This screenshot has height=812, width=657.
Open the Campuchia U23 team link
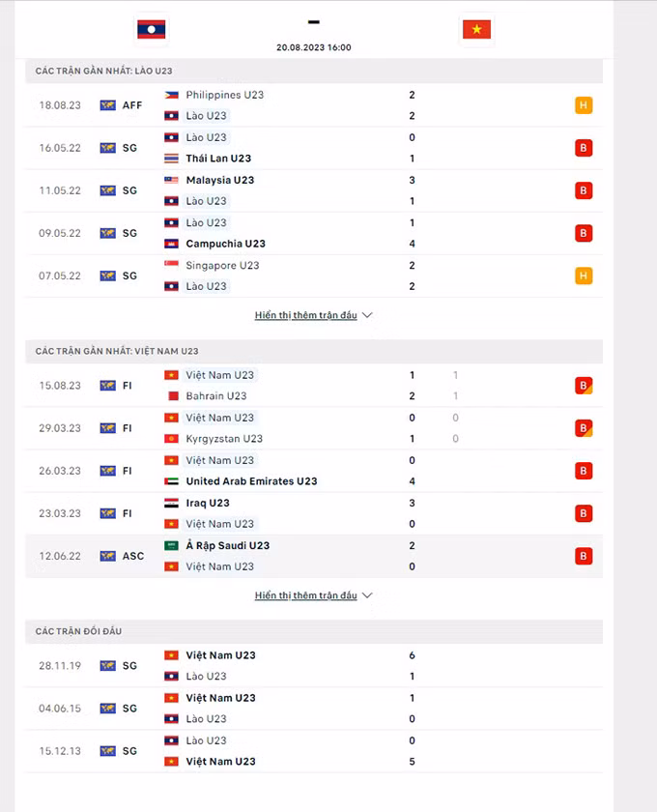point(225,244)
